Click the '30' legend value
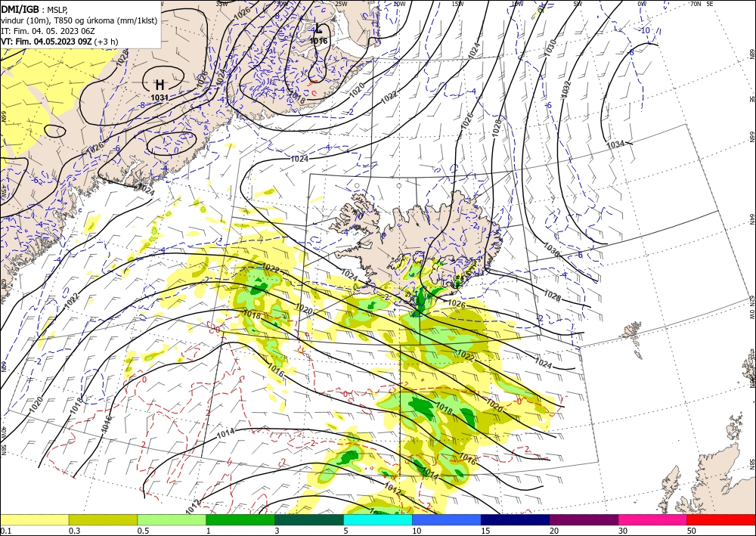The image size is (756, 536). click(x=624, y=530)
